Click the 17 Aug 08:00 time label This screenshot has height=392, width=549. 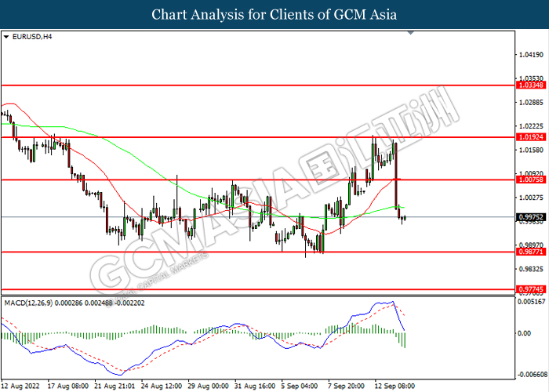[x=68, y=387]
